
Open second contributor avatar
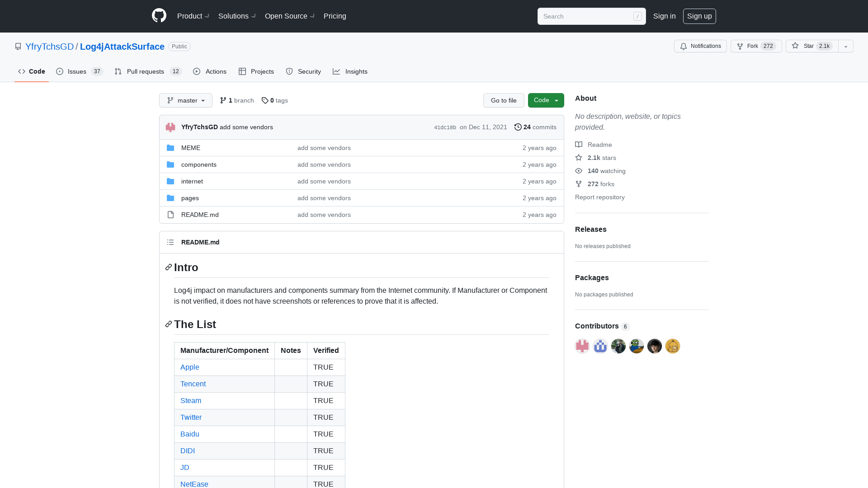click(x=600, y=346)
